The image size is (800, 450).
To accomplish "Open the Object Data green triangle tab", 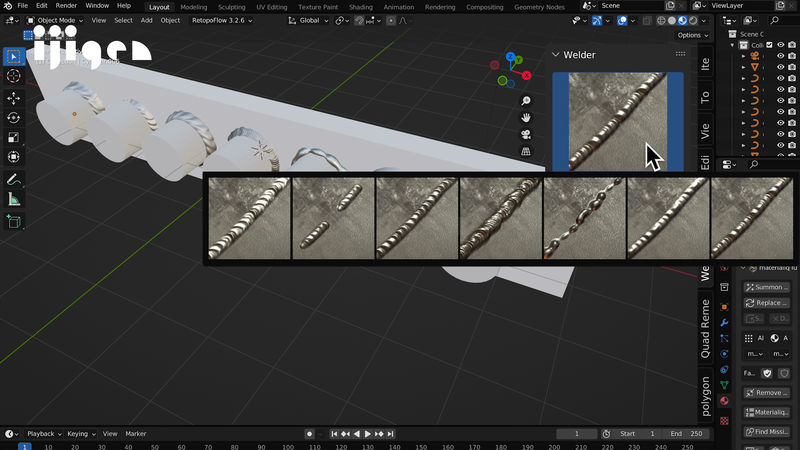I will tap(724, 385).
